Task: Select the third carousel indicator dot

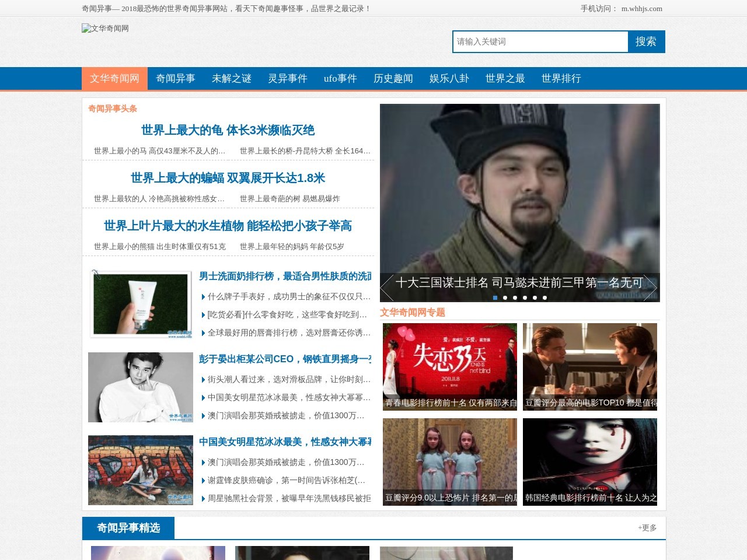Action: click(x=515, y=297)
